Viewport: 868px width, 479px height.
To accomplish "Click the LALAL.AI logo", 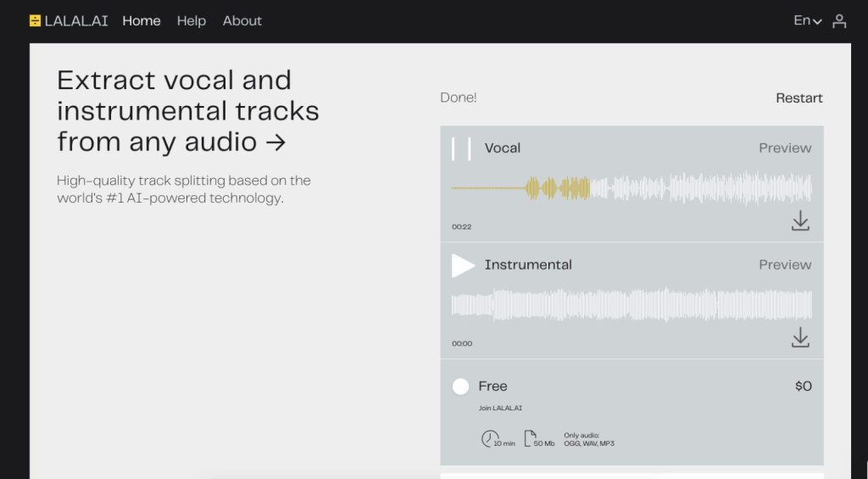I will (69, 21).
